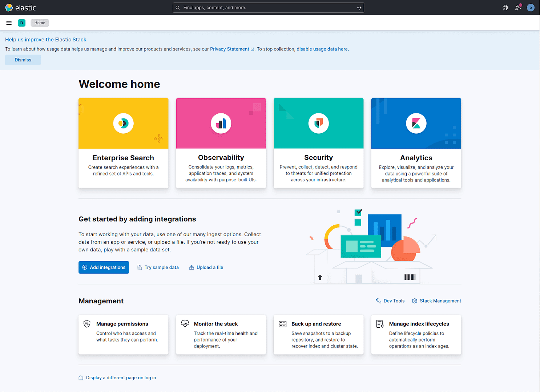This screenshot has width=540, height=392.
Task: Expand the search shortcut selector
Action: [x=359, y=7]
